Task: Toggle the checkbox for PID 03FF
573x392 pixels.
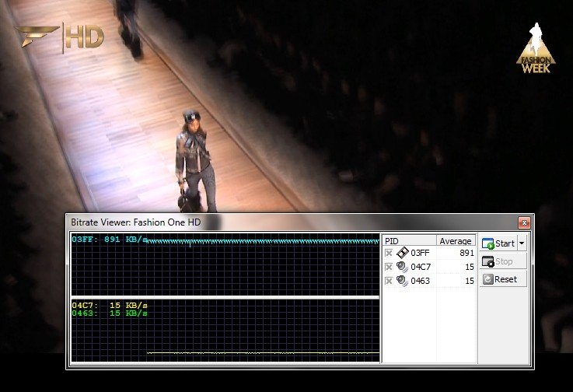Action: 389,253
